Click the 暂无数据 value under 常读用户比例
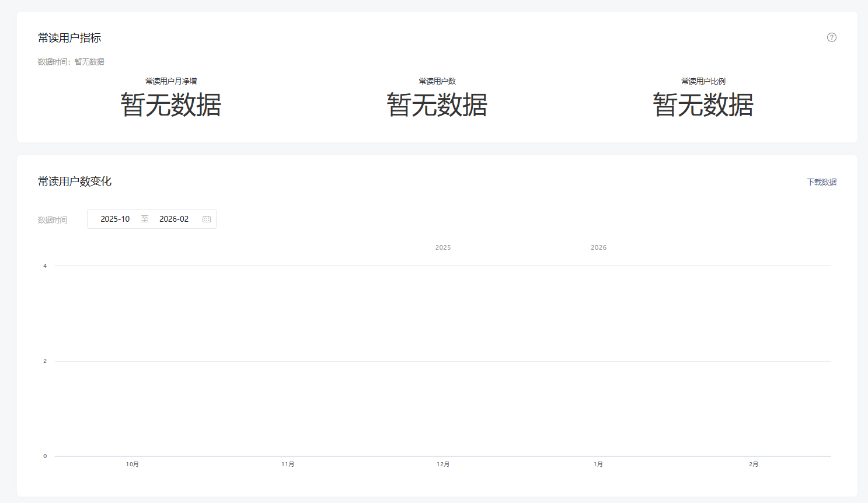Screen dimensions: 868x503 tap(703, 105)
